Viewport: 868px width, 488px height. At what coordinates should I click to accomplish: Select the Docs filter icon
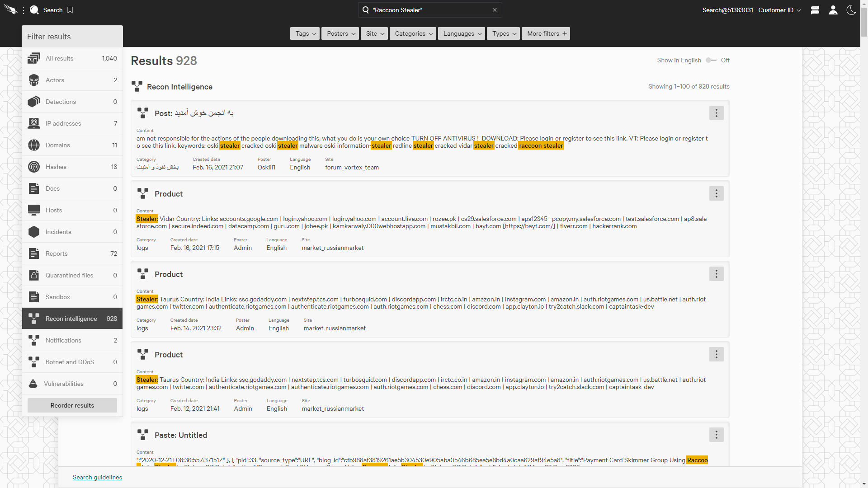pos(34,188)
